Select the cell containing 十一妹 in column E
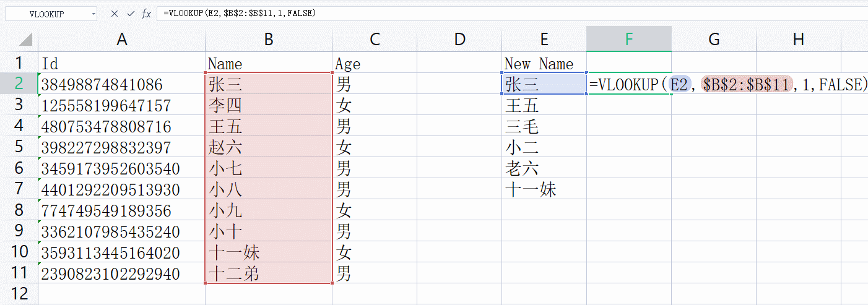Image resolution: width=868 pixels, height=305 pixels. click(544, 189)
